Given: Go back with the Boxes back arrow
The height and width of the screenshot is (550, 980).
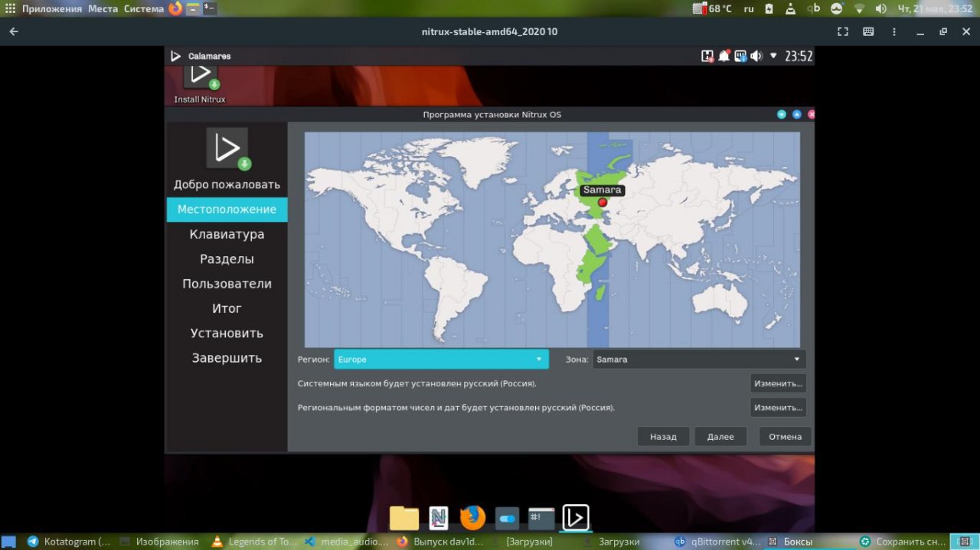Looking at the screenshot, I should (14, 31).
